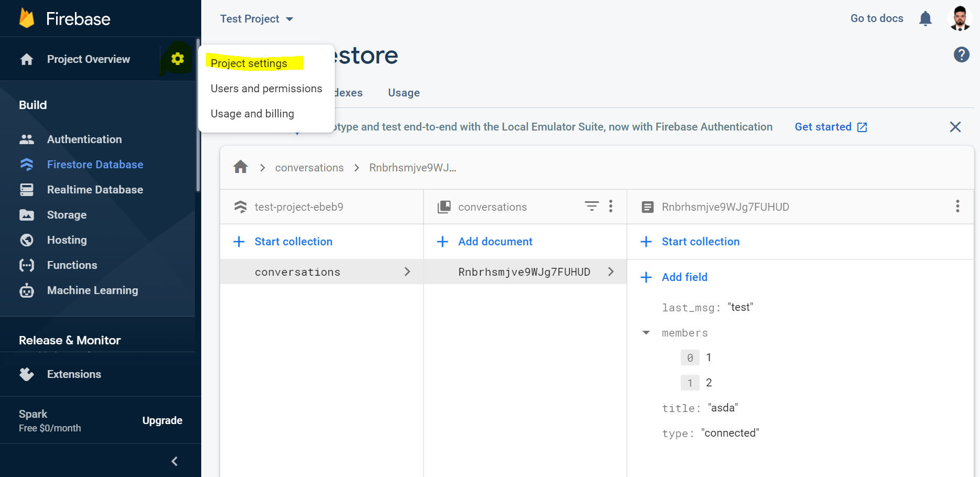The image size is (980, 477).
Task: Open the user account avatar
Action: pyautogui.click(x=960, y=18)
